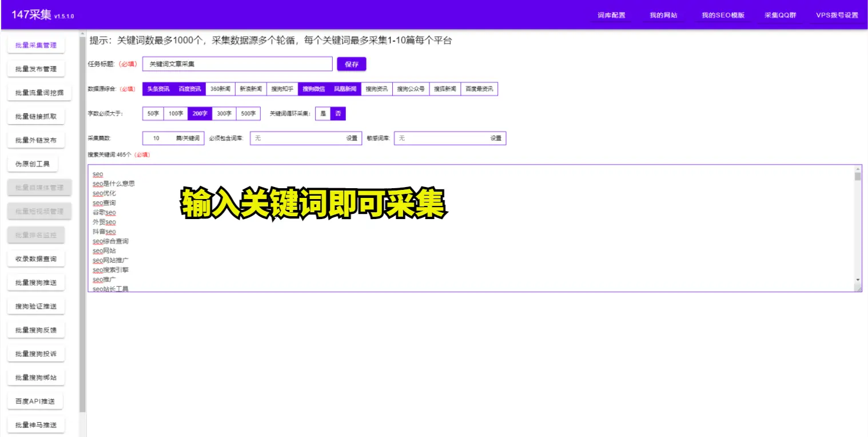This screenshot has height=437, width=868.
Task: Click the 147采集 logo title
Action: 32,15
